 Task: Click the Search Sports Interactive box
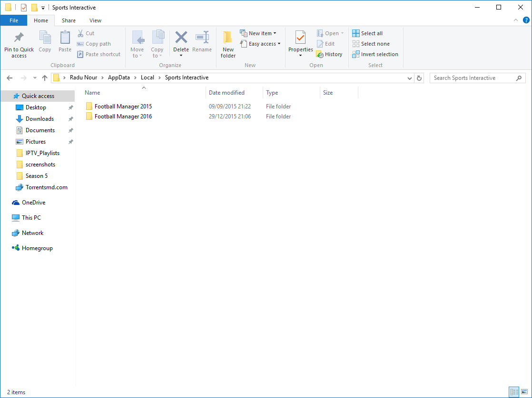(x=477, y=78)
